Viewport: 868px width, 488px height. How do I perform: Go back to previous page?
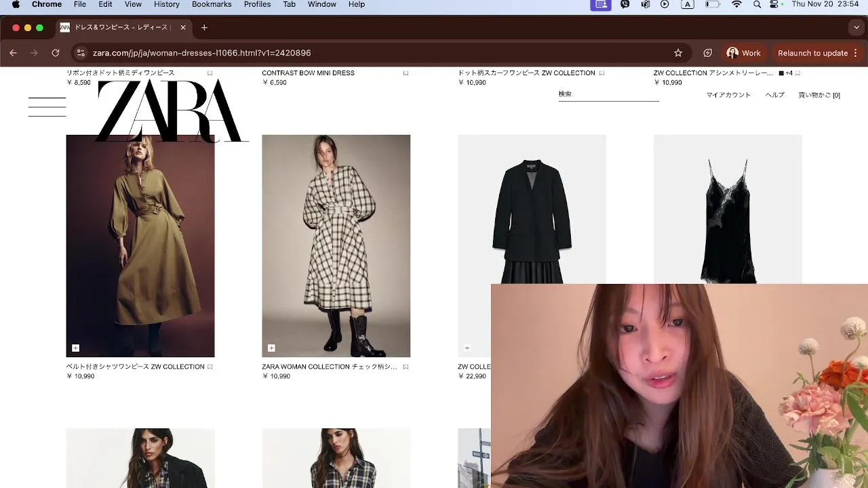(13, 53)
